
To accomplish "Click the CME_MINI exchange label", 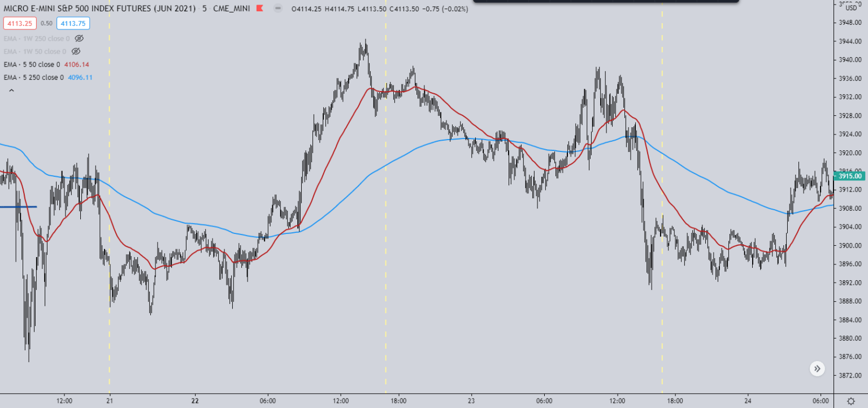I will (232, 9).
